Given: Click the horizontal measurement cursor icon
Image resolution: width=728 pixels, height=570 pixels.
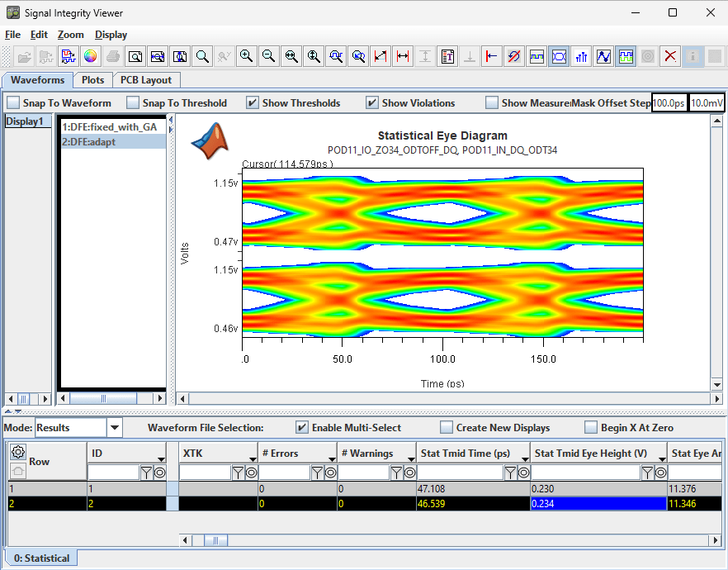Looking at the screenshot, I should click(403, 56).
